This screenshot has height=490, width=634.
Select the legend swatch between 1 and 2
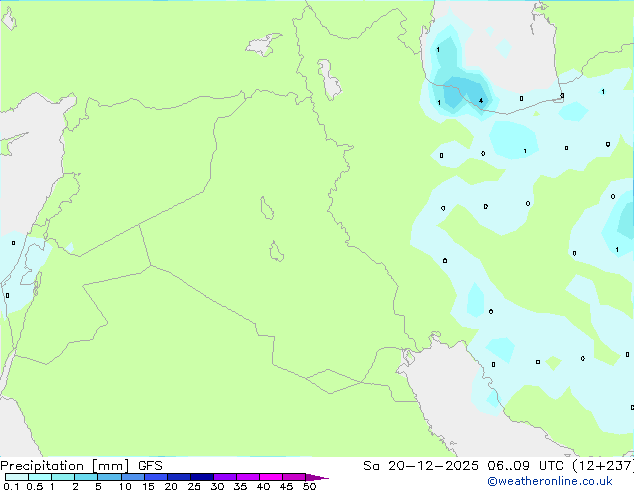(63, 477)
